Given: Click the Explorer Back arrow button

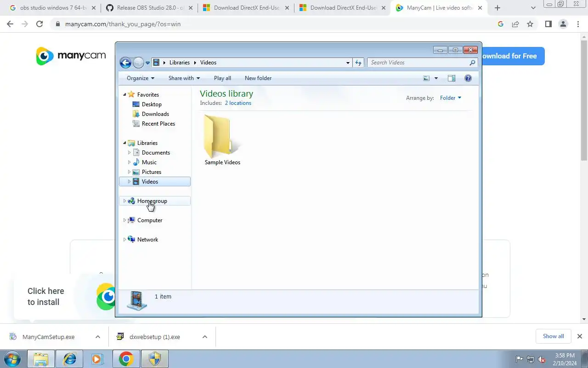Looking at the screenshot, I should [x=125, y=63].
